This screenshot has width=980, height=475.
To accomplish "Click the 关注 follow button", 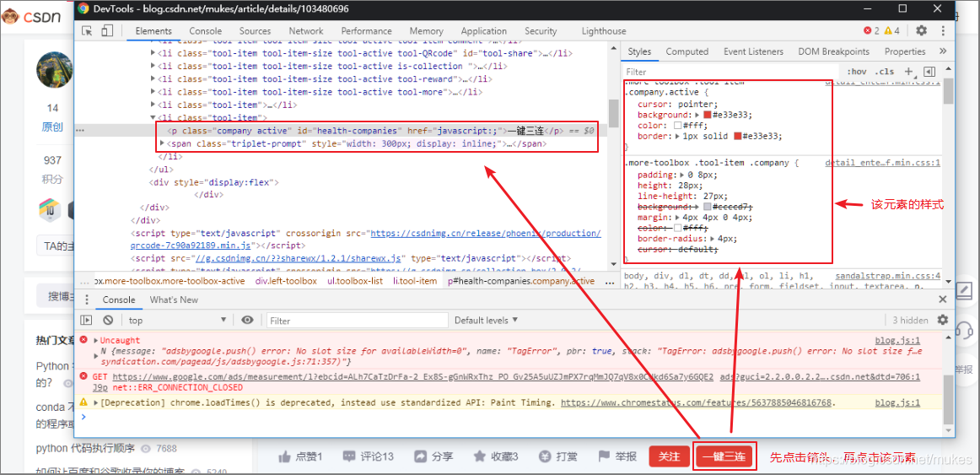I will pyautogui.click(x=670, y=456).
